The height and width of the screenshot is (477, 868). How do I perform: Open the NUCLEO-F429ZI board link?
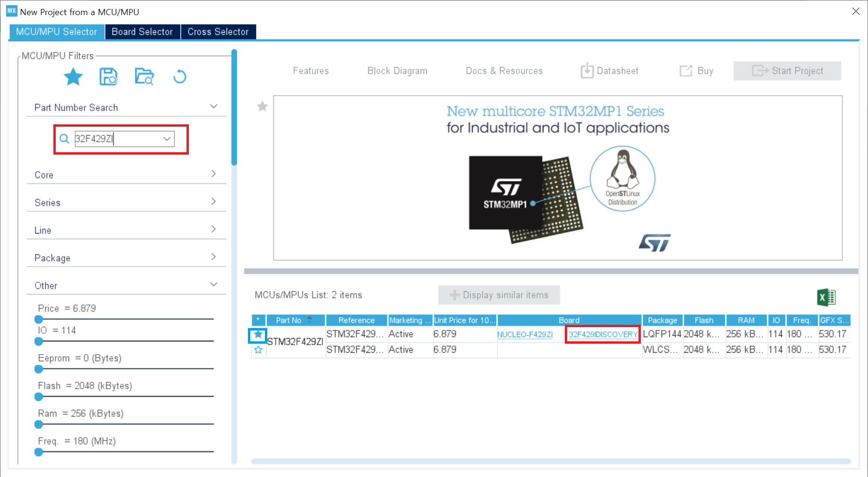point(525,335)
